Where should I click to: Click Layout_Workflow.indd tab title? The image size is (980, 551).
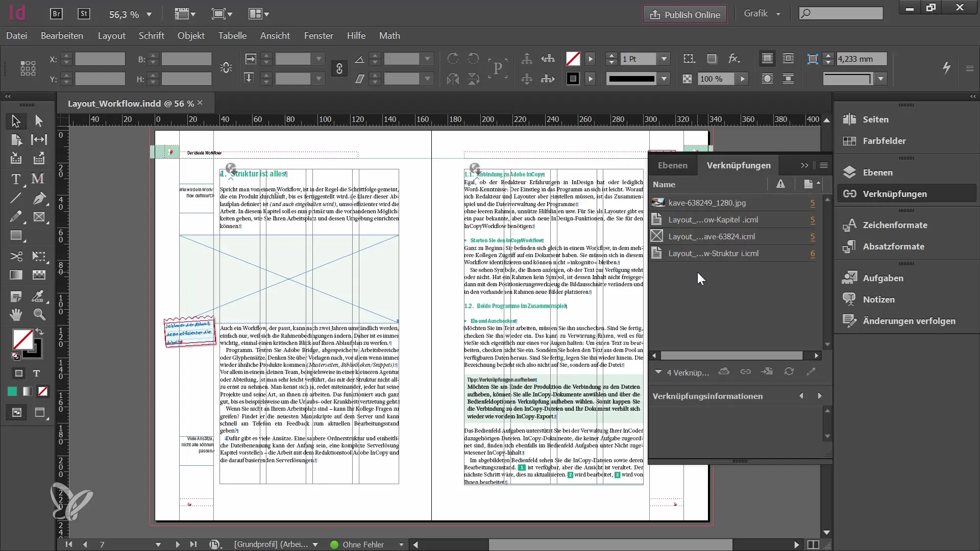tap(129, 103)
